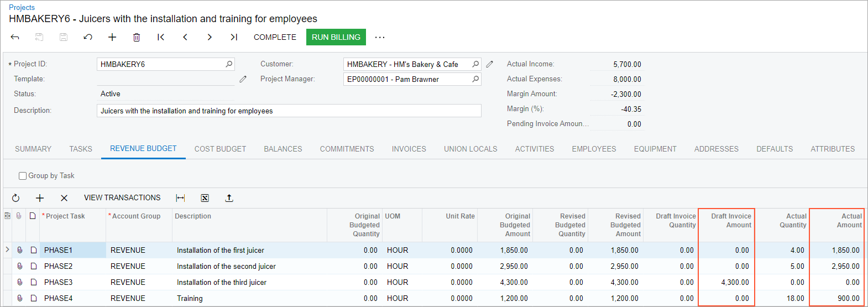This screenshot has height=307, width=868.
Task: Open the Invoices tab
Action: click(409, 149)
